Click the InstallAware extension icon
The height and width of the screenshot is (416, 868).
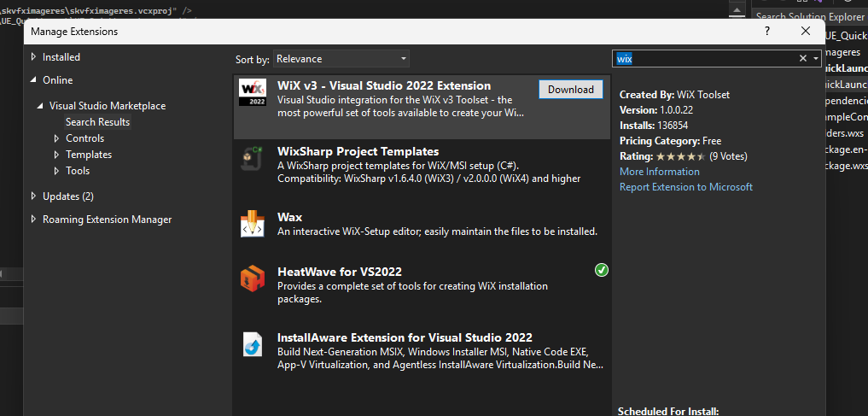click(x=253, y=344)
